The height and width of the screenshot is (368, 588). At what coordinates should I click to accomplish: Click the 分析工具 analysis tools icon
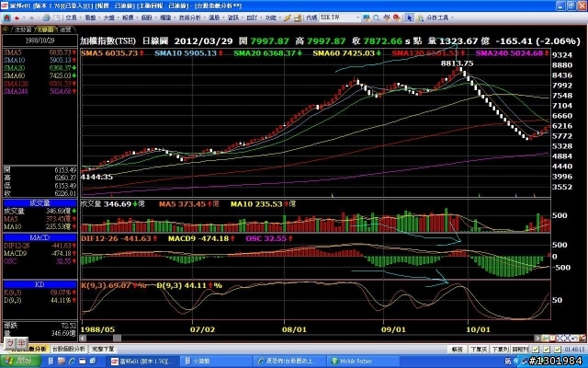420,17
